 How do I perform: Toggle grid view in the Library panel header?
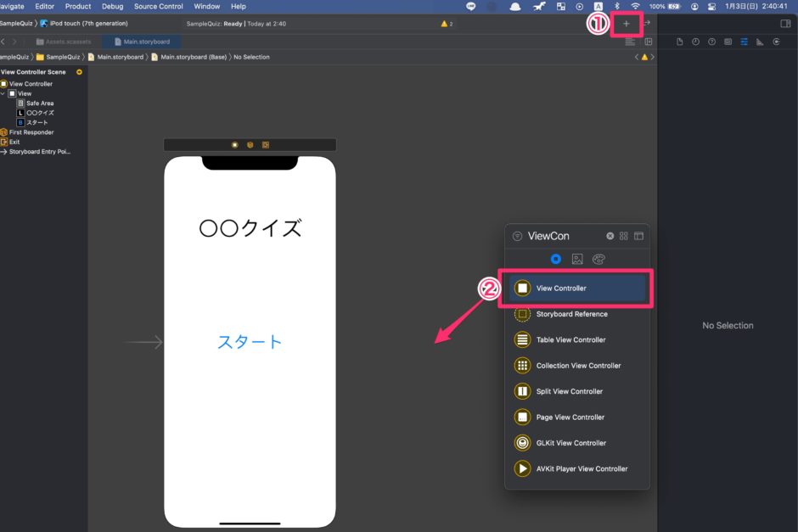(623, 236)
